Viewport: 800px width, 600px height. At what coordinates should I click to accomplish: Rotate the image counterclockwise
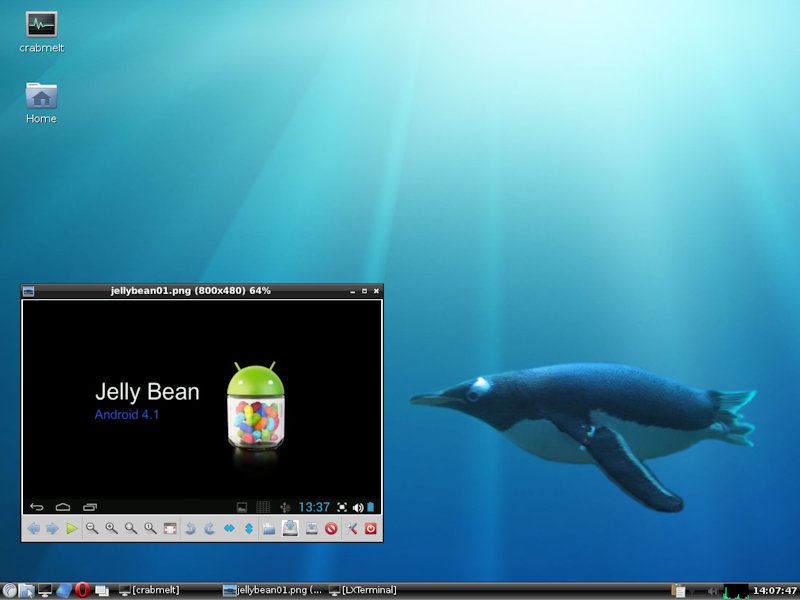click(190, 528)
